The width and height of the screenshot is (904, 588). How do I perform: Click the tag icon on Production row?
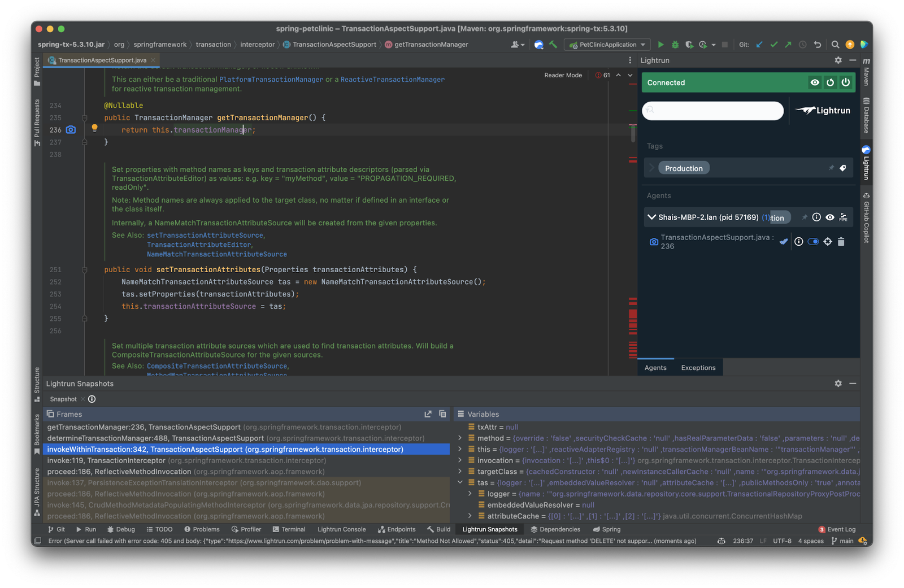(843, 168)
